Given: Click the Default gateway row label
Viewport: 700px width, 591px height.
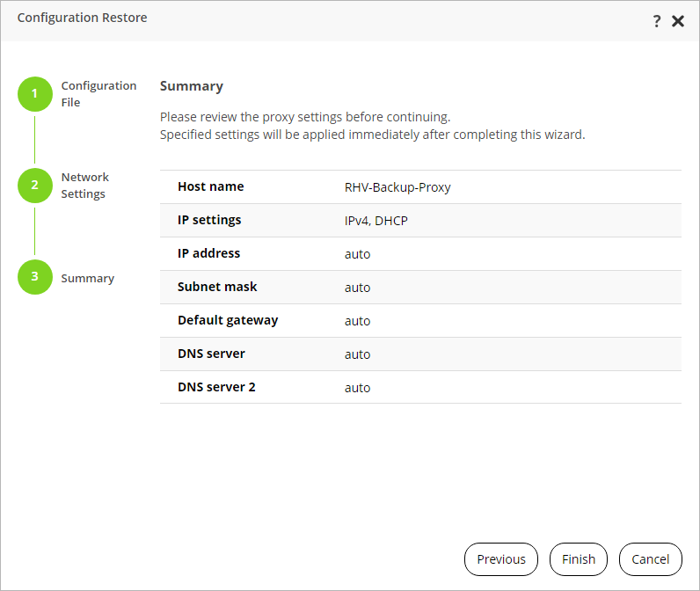Looking at the screenshot, I should tap(228, 320).
